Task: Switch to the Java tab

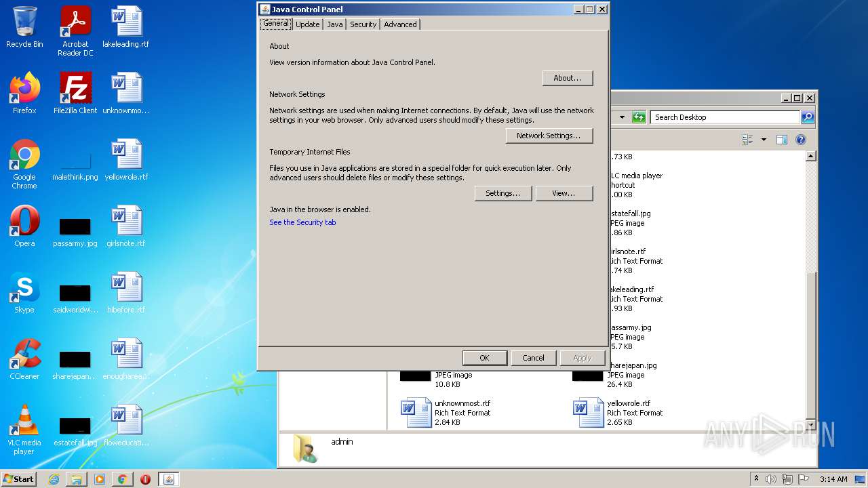Action: 335,24
